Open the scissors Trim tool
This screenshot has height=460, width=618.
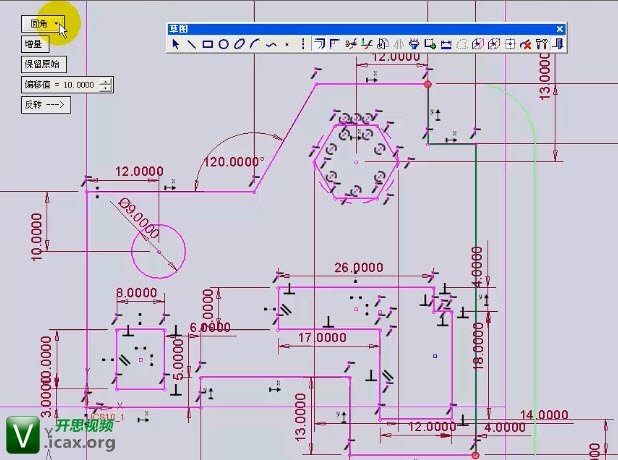pyautogui.click(x=351, y=44)
